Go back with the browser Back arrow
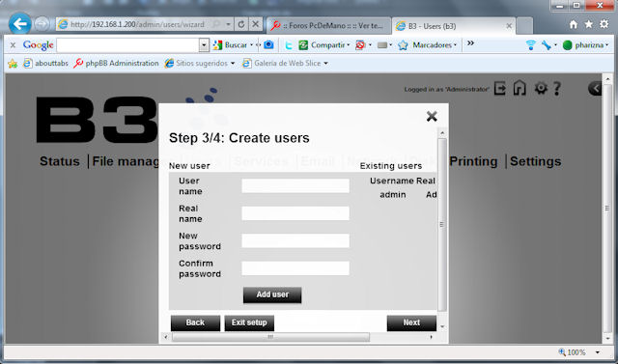This screenshot has width=618, height=364. (19, 24)
